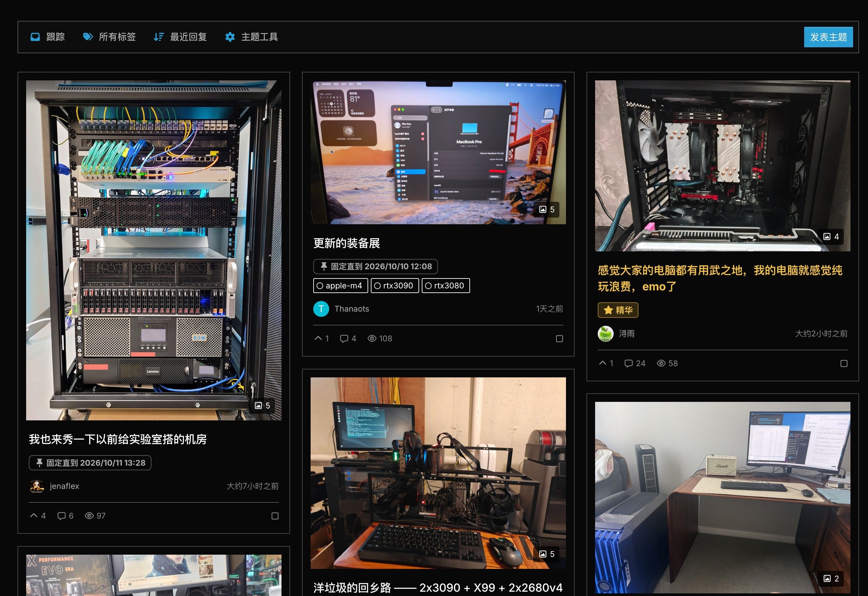The height and width of the screenshot is (596, 868).
Task: Click the 精华 featured badge
Action: 618,310
